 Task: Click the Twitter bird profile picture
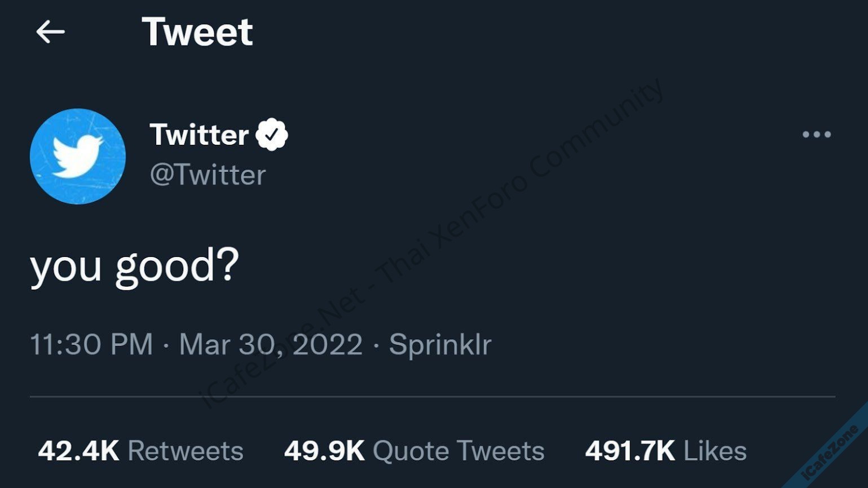pos(78,156)
